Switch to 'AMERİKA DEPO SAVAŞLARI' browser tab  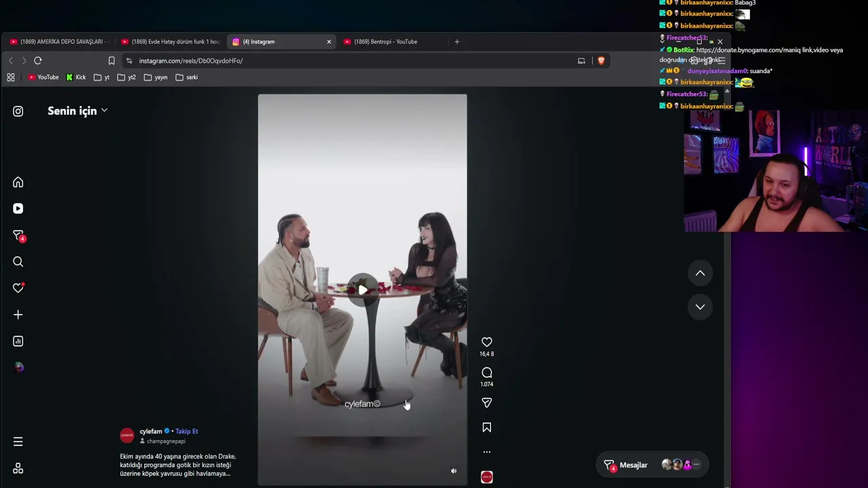pos(58,41)
